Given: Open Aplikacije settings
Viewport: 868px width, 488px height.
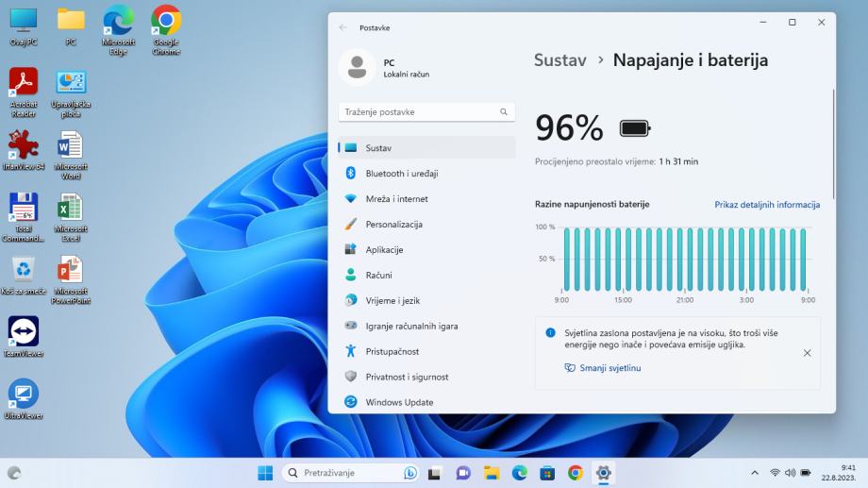Looking at the screenshot, I should tap(426, 250).
